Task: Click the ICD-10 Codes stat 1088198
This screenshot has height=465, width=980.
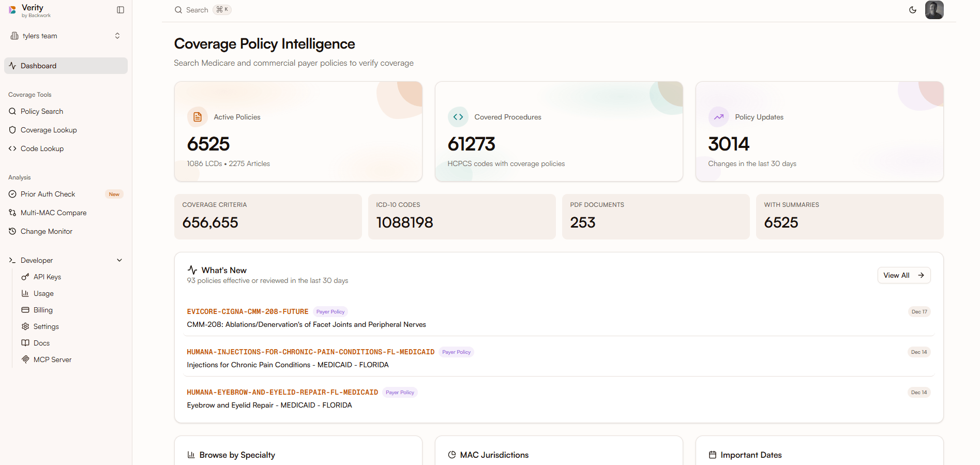Action: pos(462,217)
